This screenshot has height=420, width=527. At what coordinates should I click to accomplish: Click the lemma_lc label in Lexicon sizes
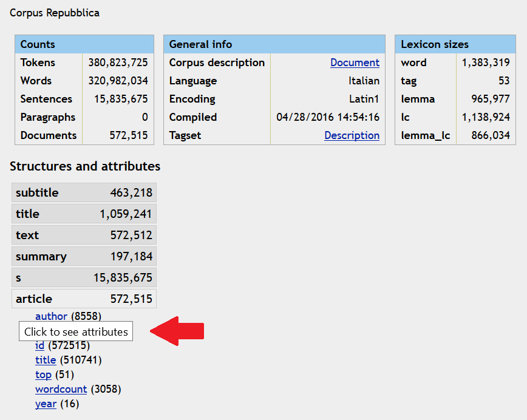tap(426, 135)
